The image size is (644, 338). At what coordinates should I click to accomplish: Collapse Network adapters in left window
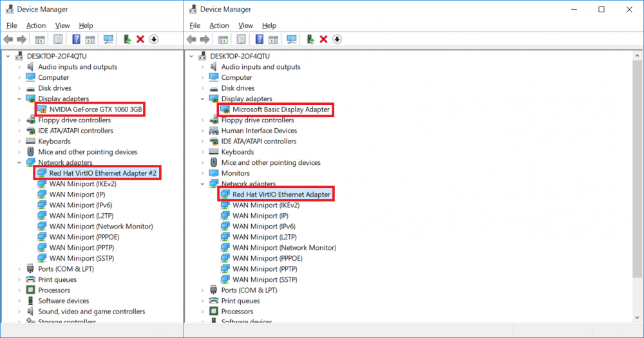coord(19,163)
